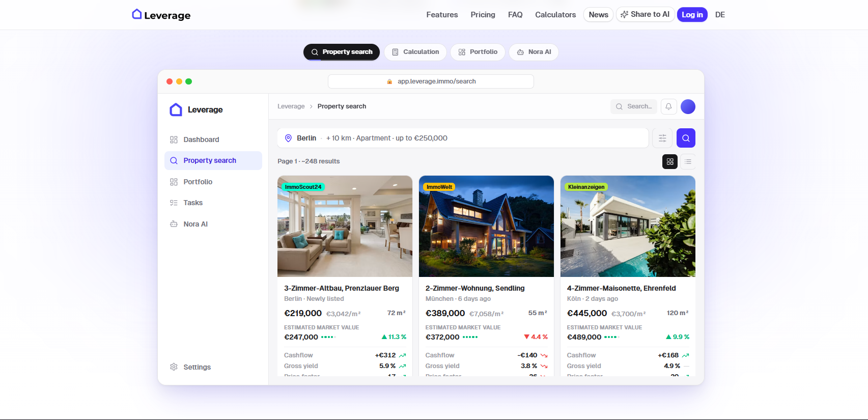Click the Dashboard sidebar icon
Image resolution: width=868 pixels, height=420 pixels.
point(174,139)
